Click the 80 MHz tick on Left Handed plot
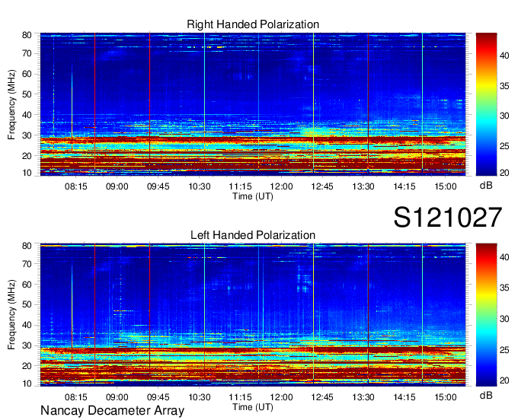Screen dimensions: 518x420 pos(27,246)
